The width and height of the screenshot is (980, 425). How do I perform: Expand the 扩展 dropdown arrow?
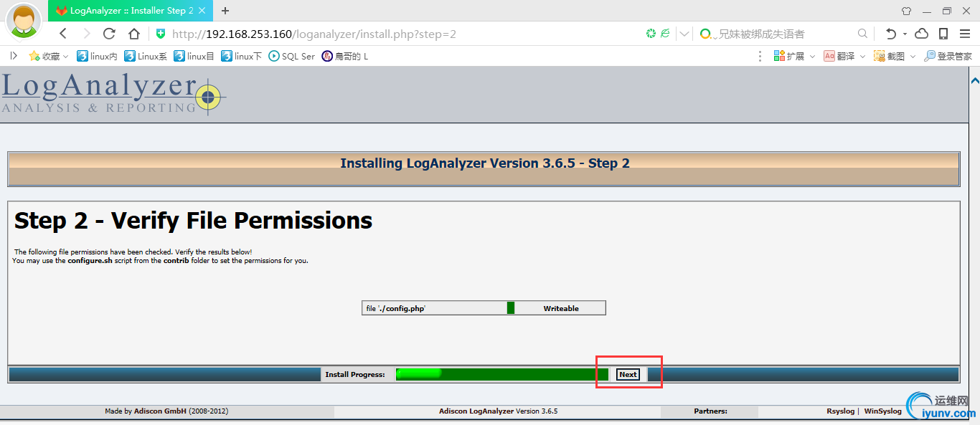point(812,56)
